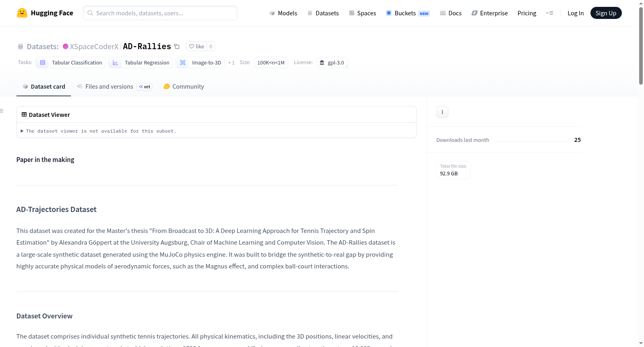Click the Paper in the making heading
The image size is (644, 347).
(45, 160)
